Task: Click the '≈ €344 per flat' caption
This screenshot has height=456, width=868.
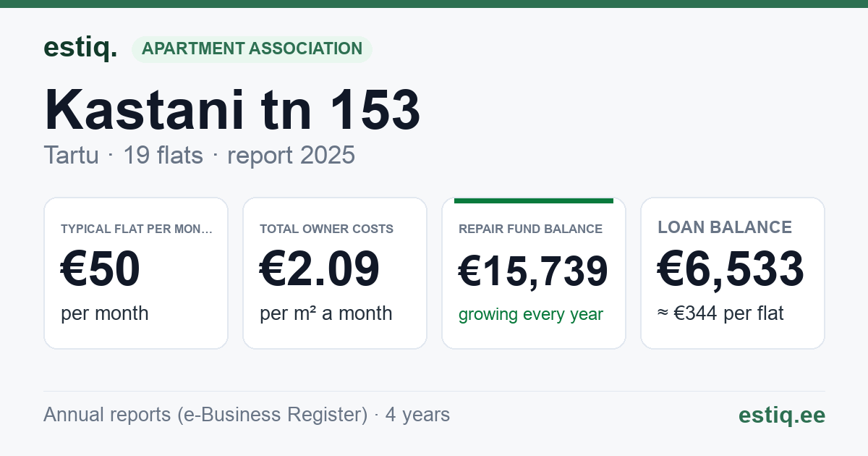Action: point(720,313)
